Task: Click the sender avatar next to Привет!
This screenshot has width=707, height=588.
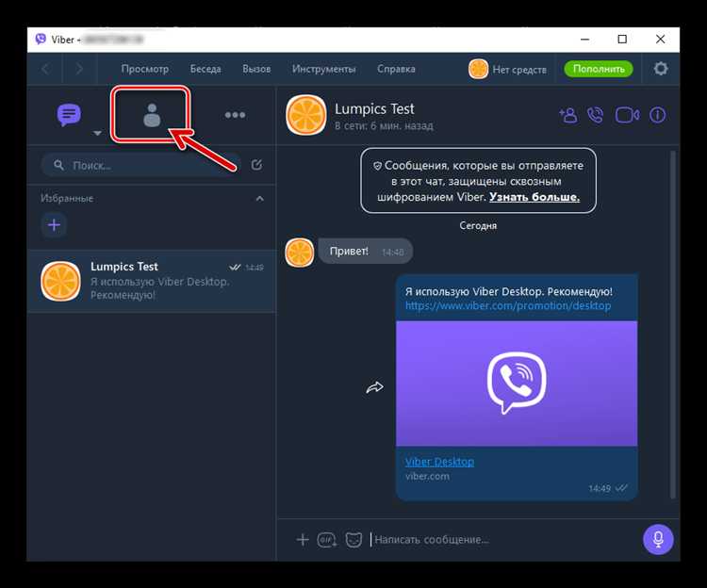Action: (300, 253)
